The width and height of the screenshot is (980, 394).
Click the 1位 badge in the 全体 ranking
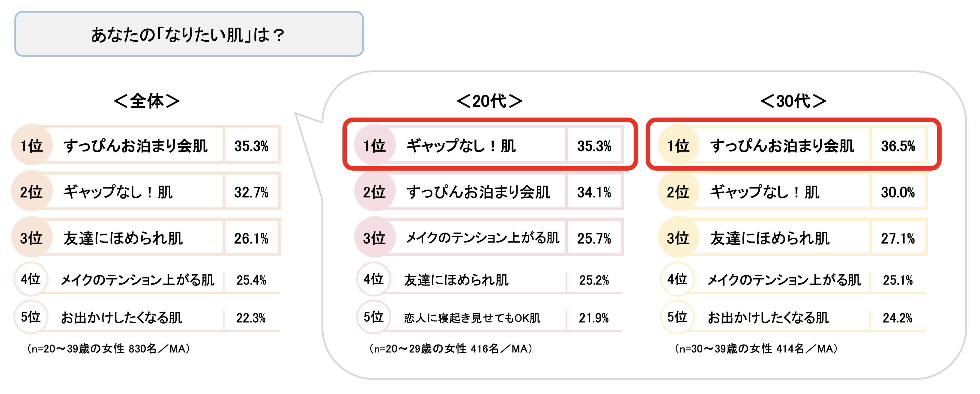click(x=31, y=145)
